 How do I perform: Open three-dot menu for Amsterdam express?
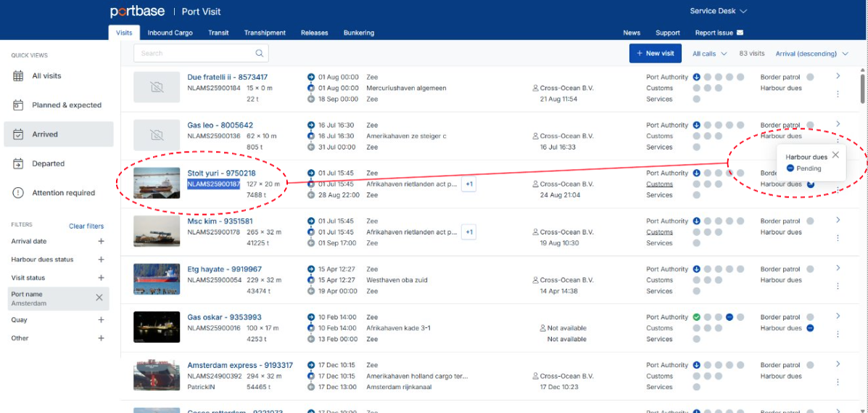pos(838,382)
